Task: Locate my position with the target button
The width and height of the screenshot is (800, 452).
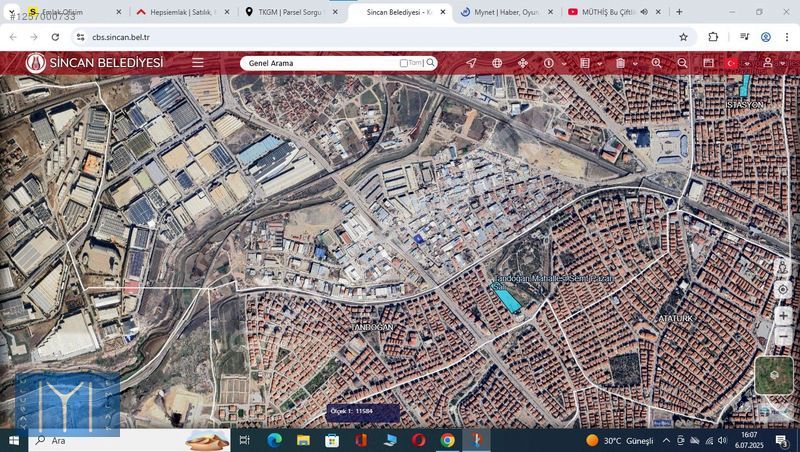Action: [783, 290]
